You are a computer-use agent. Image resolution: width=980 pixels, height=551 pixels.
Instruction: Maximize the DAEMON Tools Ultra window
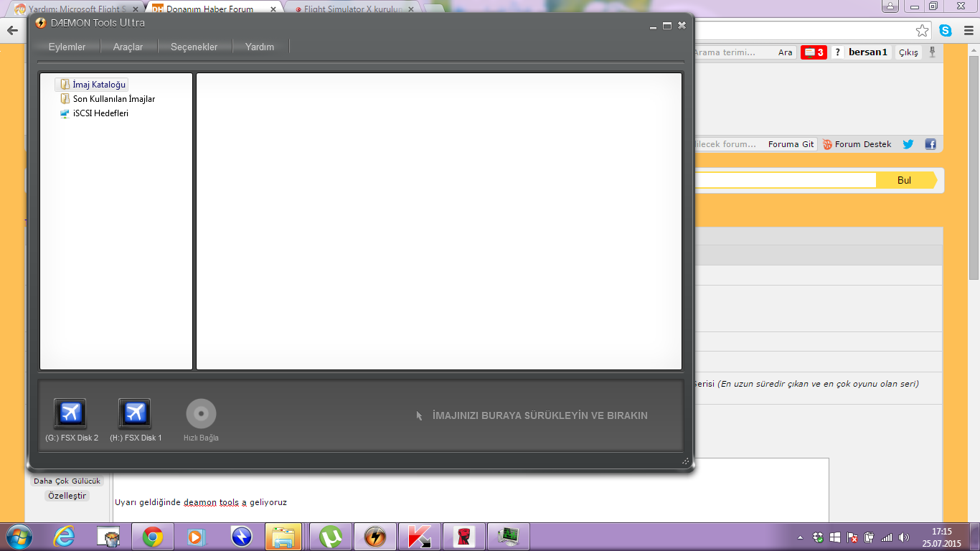pyautogui.click(x=667, y=25)
